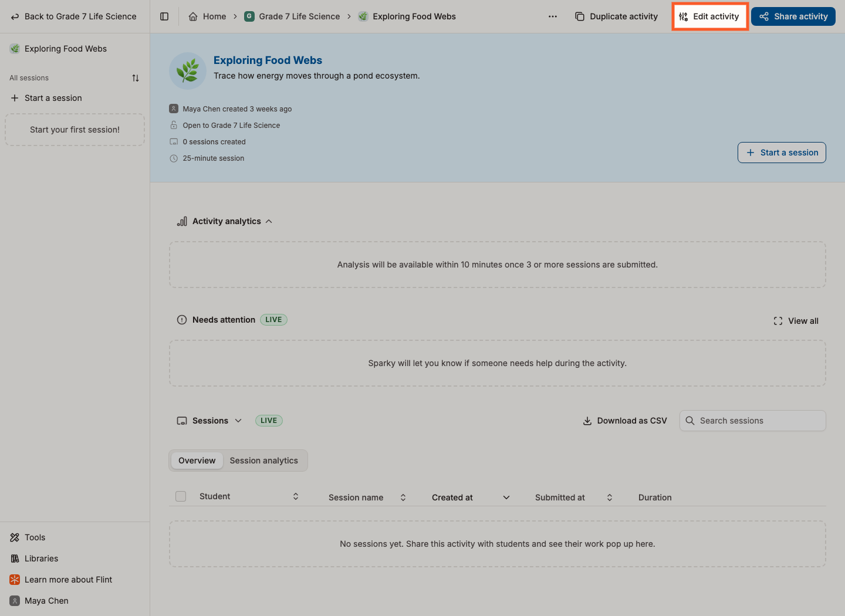The width and height of the screenshot is (845, 616).
Task: Switch to the Overview tab
Action: tap(197, 461)
